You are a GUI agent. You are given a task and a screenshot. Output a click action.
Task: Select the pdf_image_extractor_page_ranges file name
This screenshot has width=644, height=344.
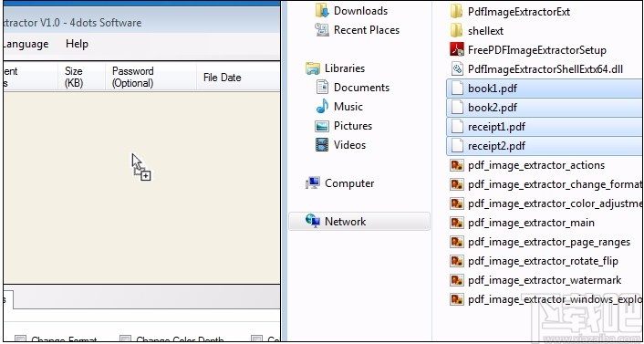click(549, 242)
